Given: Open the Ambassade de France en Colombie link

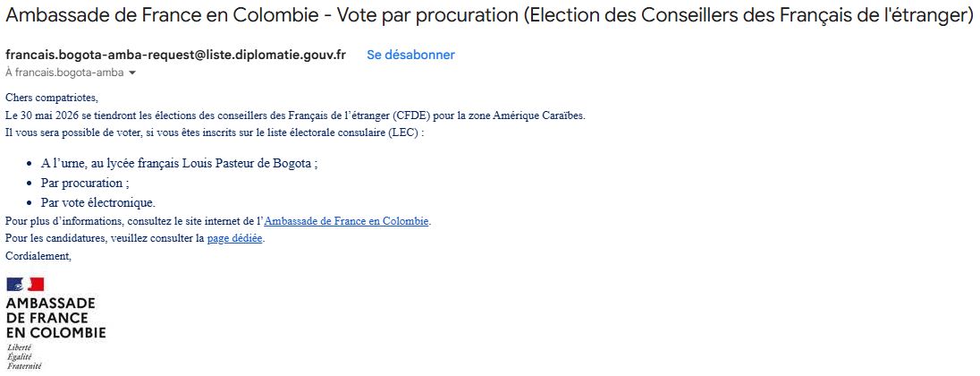Looking at the screenshot, I should click(x=347, y=221).
